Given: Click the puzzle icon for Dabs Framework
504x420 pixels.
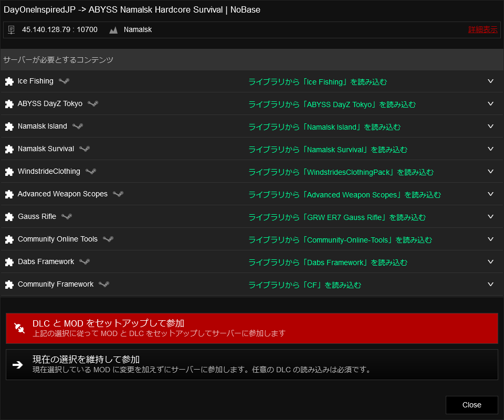Looking at the screenshot, I should coord(9,262).
